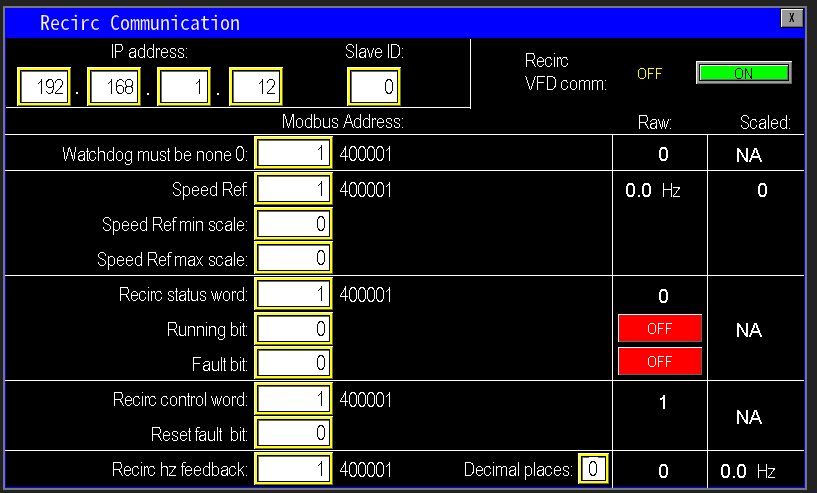817x493 pixels.
Task: Edit the Watchdog Modbus address field
Action: click(294, 154)
